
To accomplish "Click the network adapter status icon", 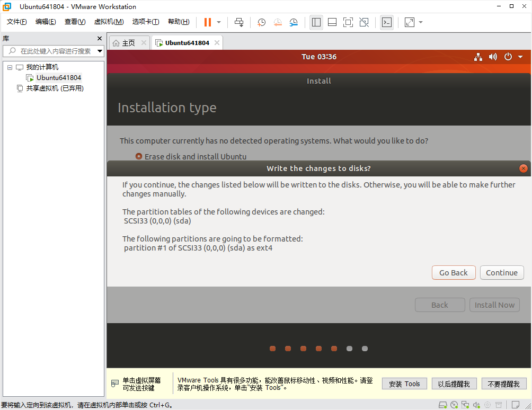I will [x=466, y=404].
